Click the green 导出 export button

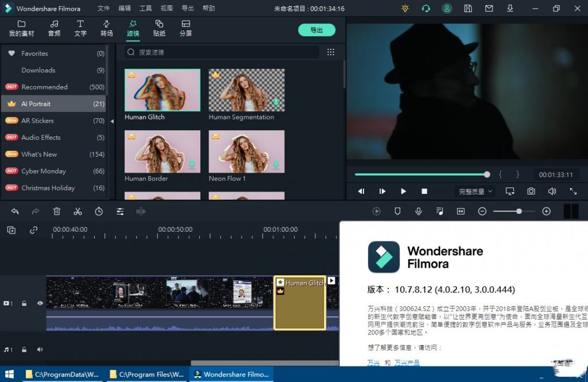[316, 30]
